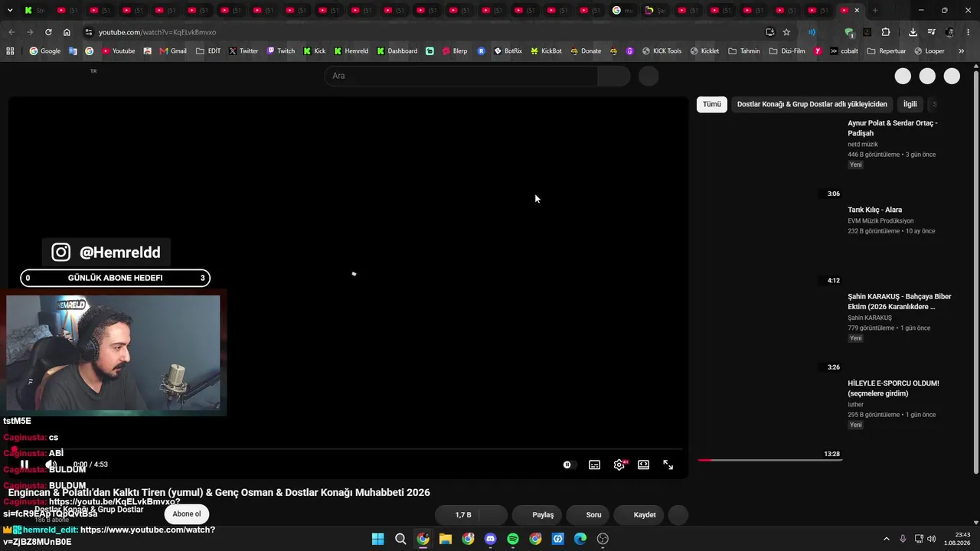Click the Abone ol subscribe button

point(187,514)
